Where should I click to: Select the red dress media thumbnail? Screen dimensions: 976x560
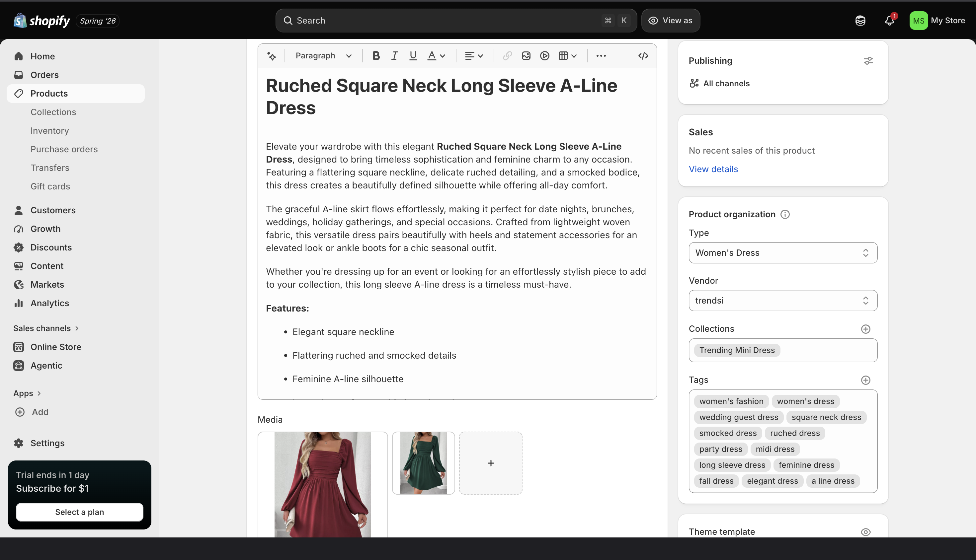coord(322,485)
